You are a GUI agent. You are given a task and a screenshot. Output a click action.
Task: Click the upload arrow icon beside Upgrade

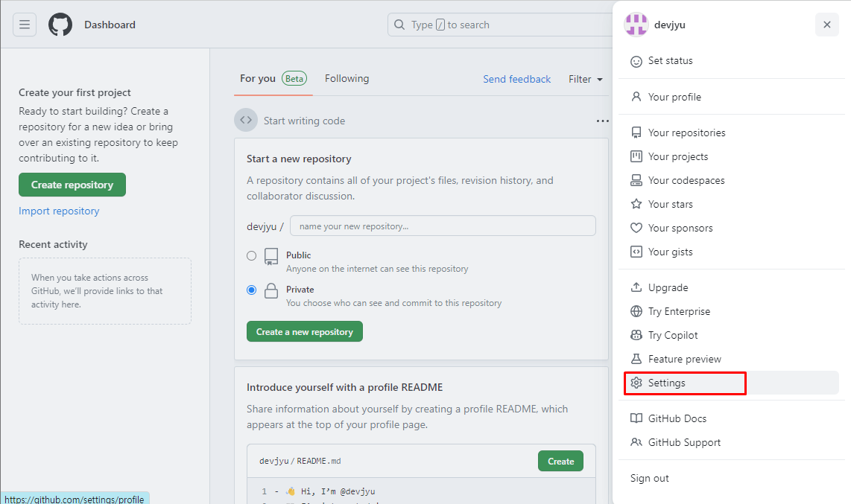coord(636,288)
